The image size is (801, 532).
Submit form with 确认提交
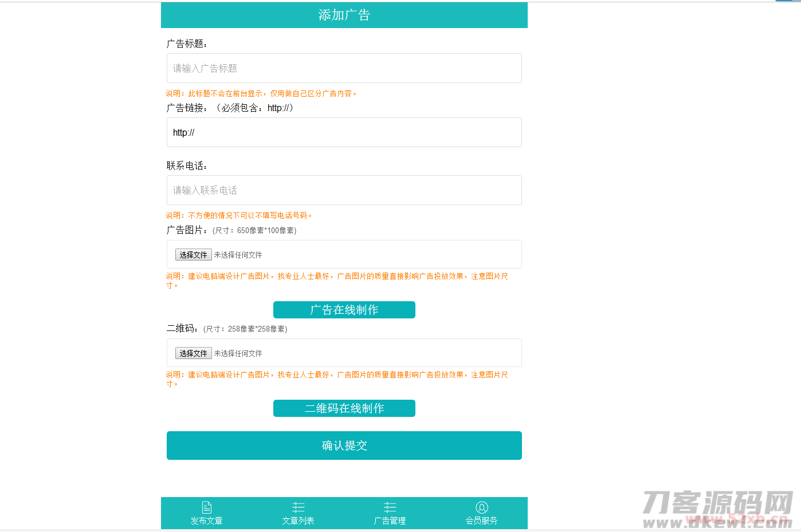(x=344, y=446)
